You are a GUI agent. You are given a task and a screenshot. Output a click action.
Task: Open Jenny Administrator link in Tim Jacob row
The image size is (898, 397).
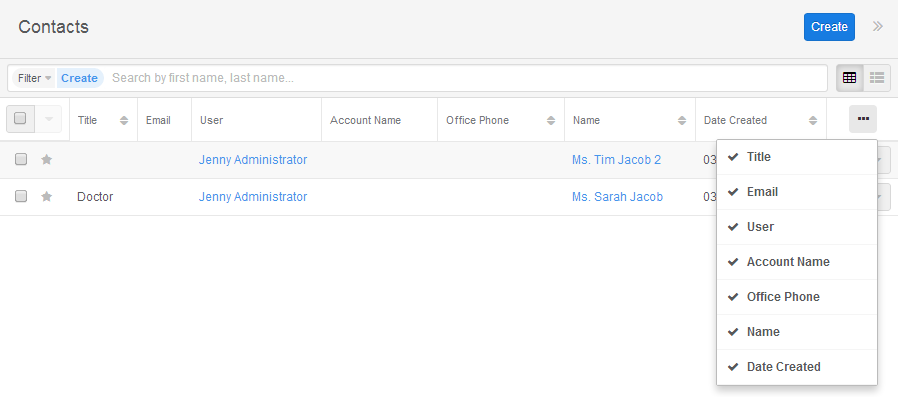tap(253, 160)
